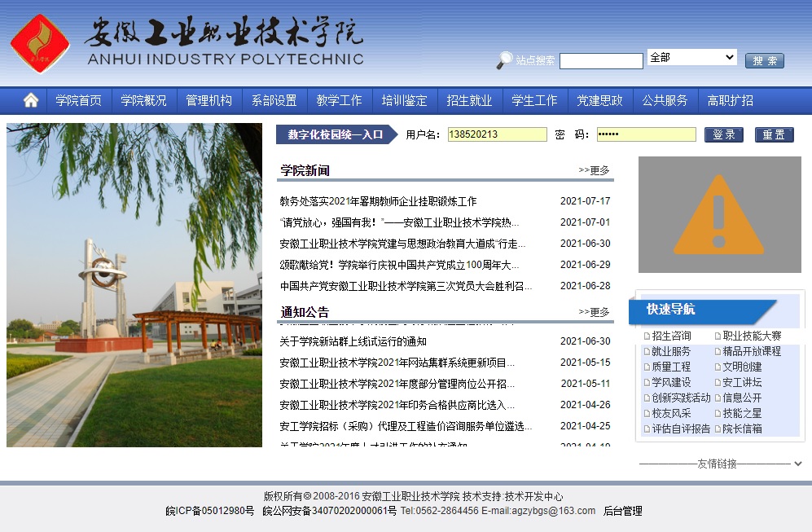Open the 学院首页 menu item
This screenshot has width=812, height=532.
[x=79, y=100]
